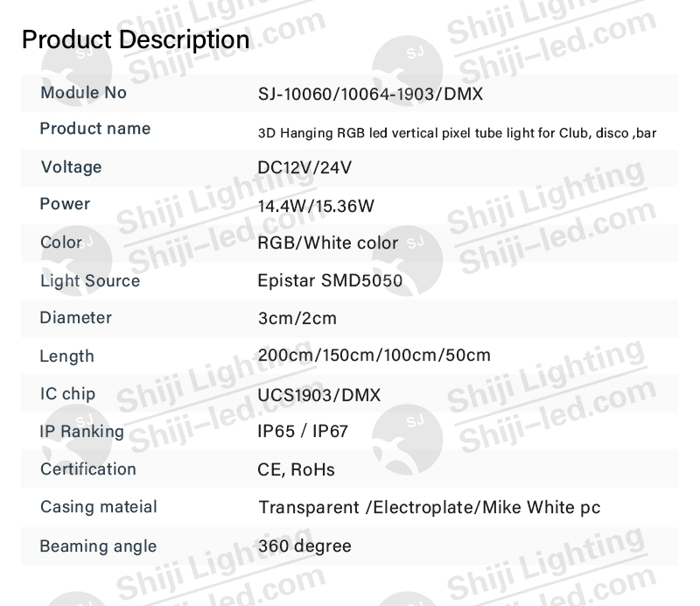The width and height of the screenshot is (700, 606).
Task: Click the Product Description heading
Action: tap(136, 39)
